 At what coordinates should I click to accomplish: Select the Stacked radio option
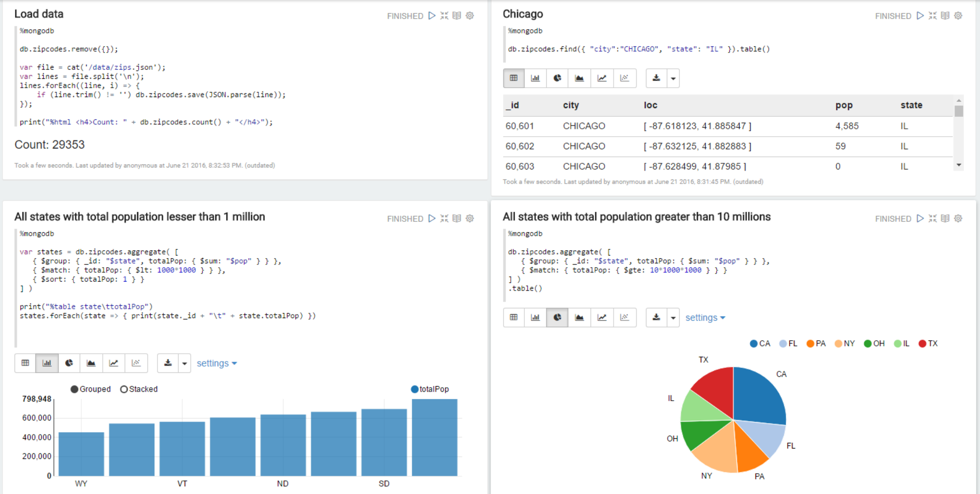[124, 389]
